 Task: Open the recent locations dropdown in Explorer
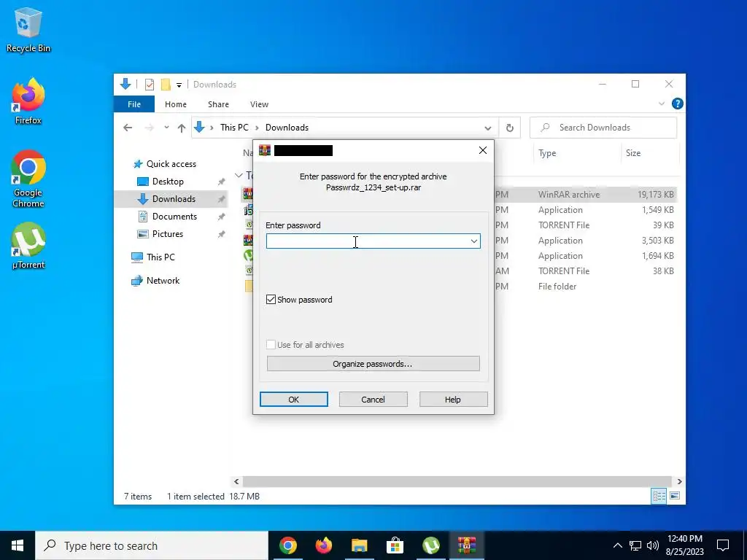(x=166, y=128)
